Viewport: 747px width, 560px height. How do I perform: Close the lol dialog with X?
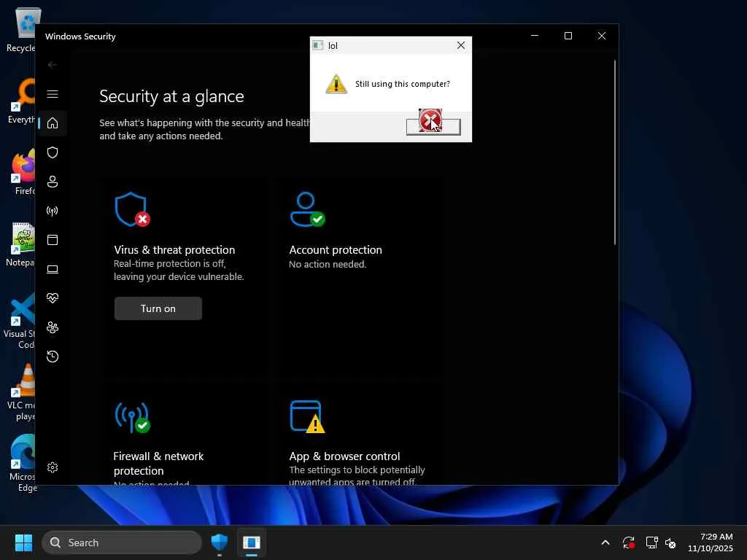coord(461,45)
